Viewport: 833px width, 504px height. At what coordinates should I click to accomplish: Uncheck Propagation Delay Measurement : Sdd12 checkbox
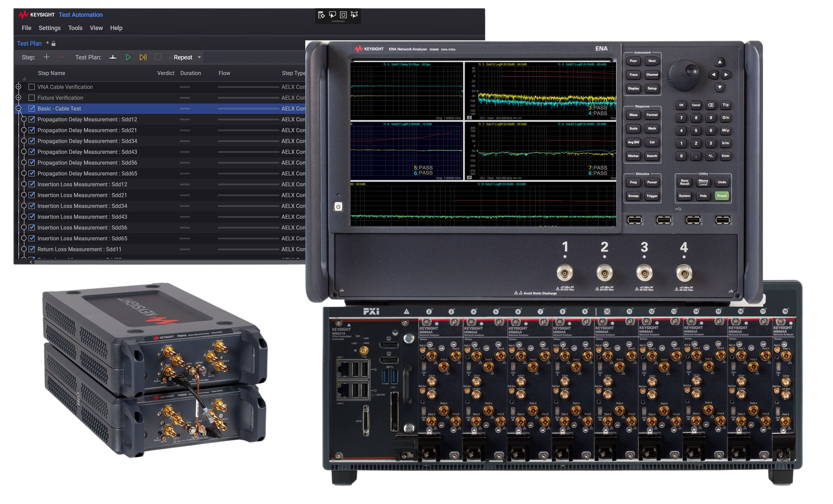[x=32, y=119]
